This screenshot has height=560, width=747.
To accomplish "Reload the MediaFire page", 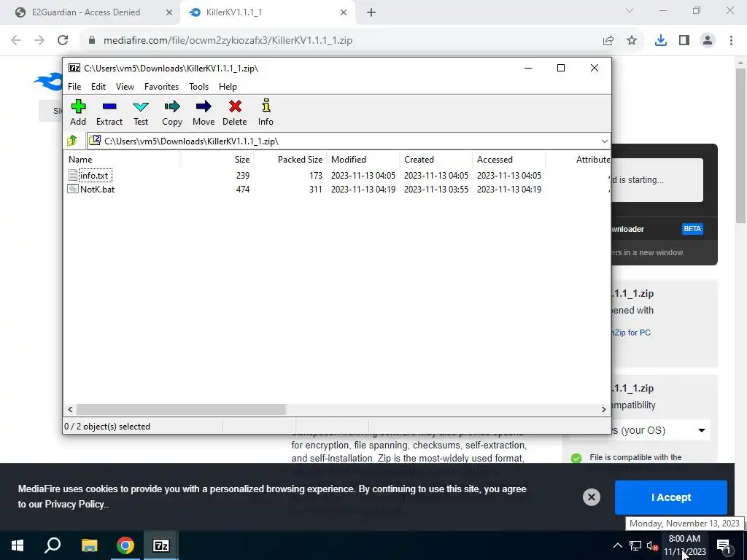I will click(x=63, y=41).
